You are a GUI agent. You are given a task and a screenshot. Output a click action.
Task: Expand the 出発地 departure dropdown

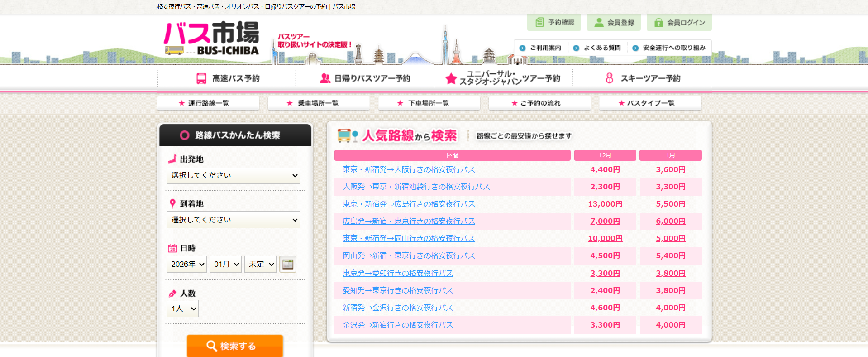tap(233, 175)
